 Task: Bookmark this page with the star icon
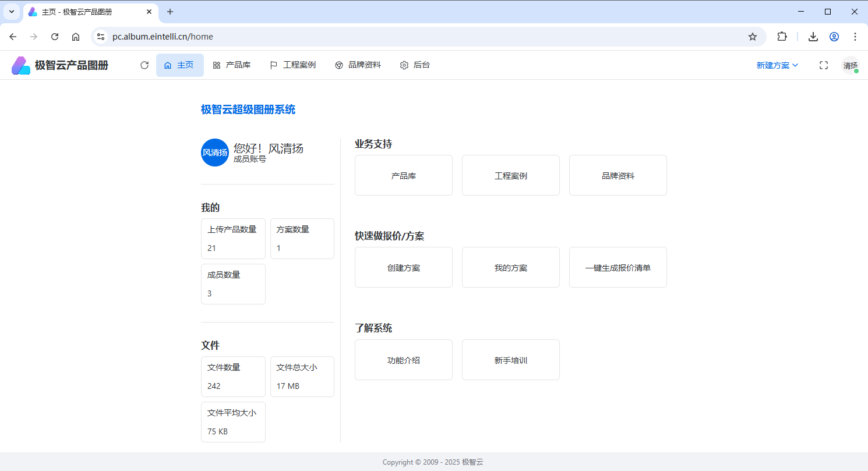753,37
